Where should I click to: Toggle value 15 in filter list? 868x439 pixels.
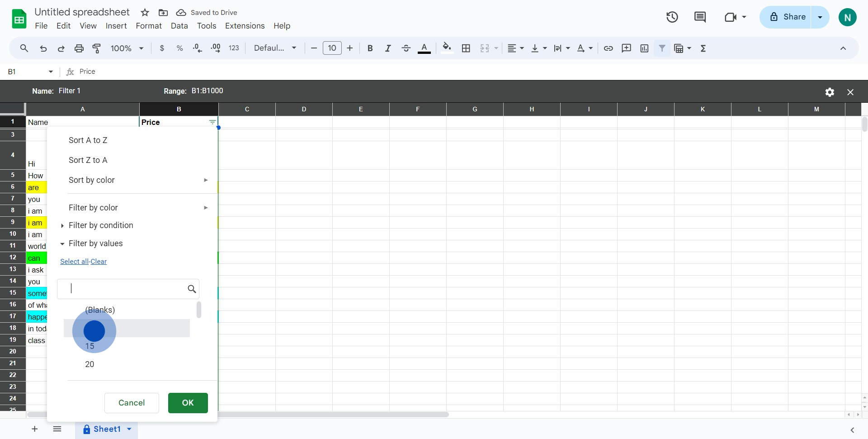tap(90, 346)
